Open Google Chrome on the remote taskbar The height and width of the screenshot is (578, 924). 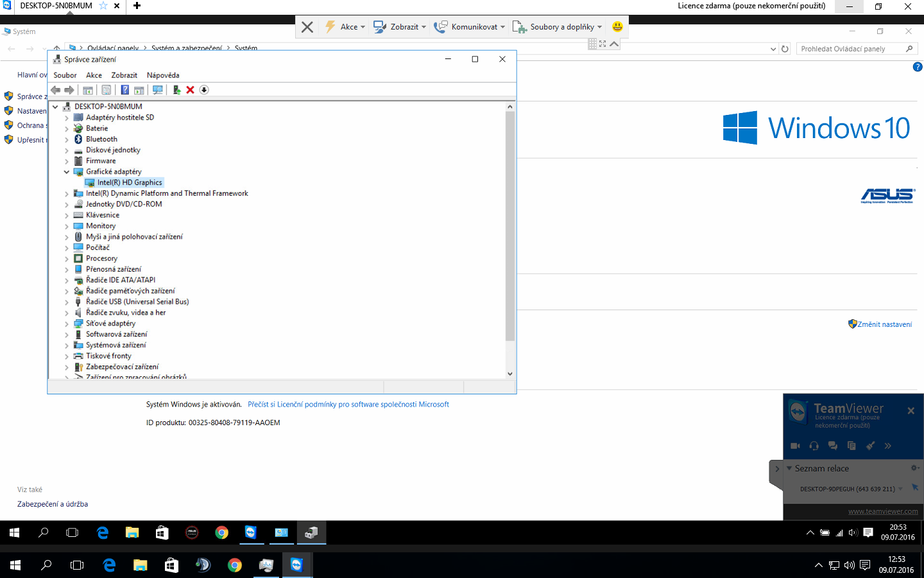(x=221, y=532)
